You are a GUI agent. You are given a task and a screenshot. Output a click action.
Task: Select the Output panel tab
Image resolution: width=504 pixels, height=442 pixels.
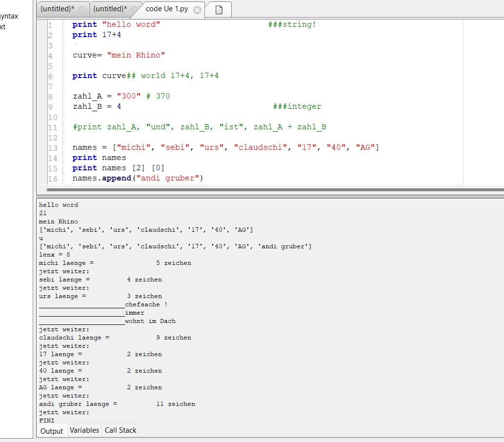tap(52, 431)
